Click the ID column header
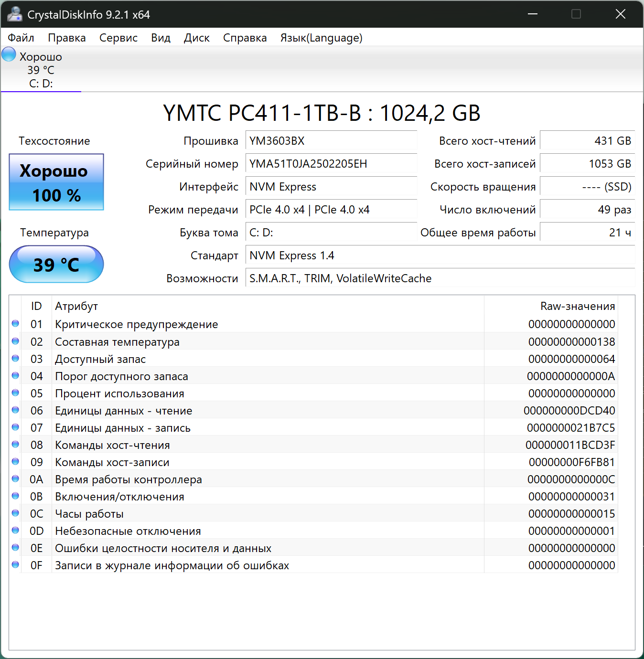This screenshot has height=659, width=644. 36,306
